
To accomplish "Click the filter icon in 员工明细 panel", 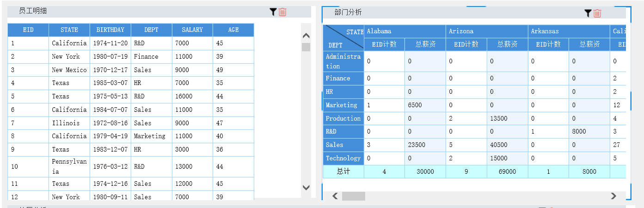I will (x=273, y=12).
